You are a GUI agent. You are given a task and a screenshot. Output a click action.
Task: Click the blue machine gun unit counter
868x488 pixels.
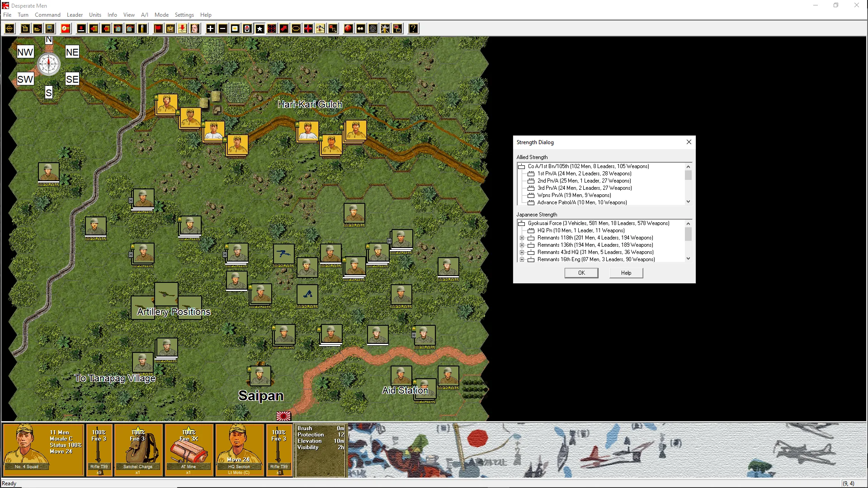284,254
